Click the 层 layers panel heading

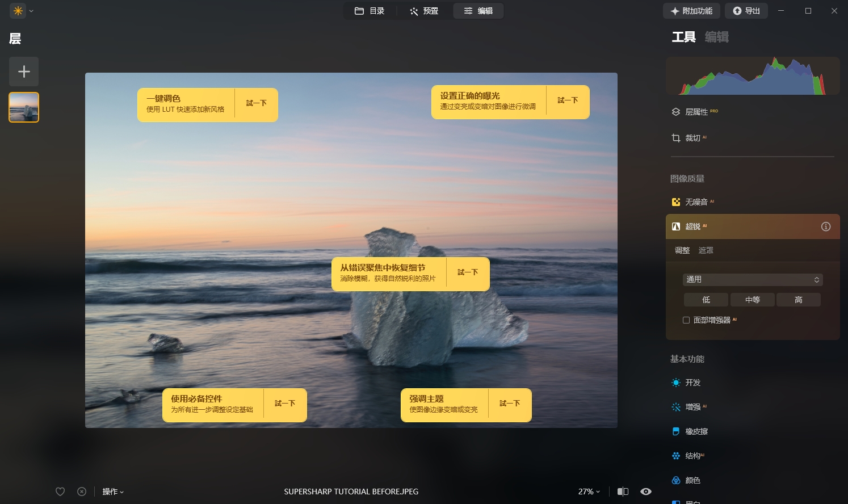15,39
